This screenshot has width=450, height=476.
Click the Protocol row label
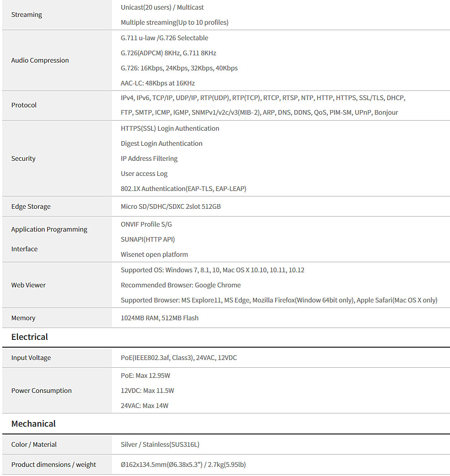[24, 105]
